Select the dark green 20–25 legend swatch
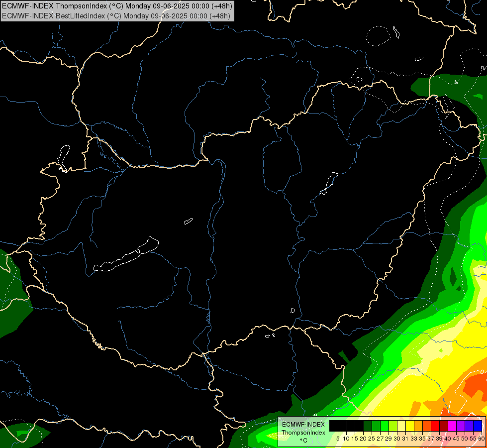487x448 pixels. click(x=368, y=426)
